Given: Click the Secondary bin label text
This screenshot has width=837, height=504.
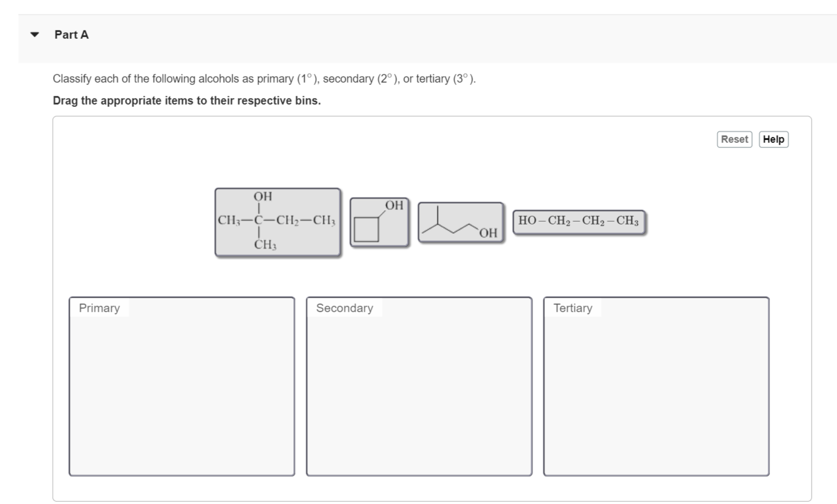Looking at the screenshot, I should click(344, 308).
